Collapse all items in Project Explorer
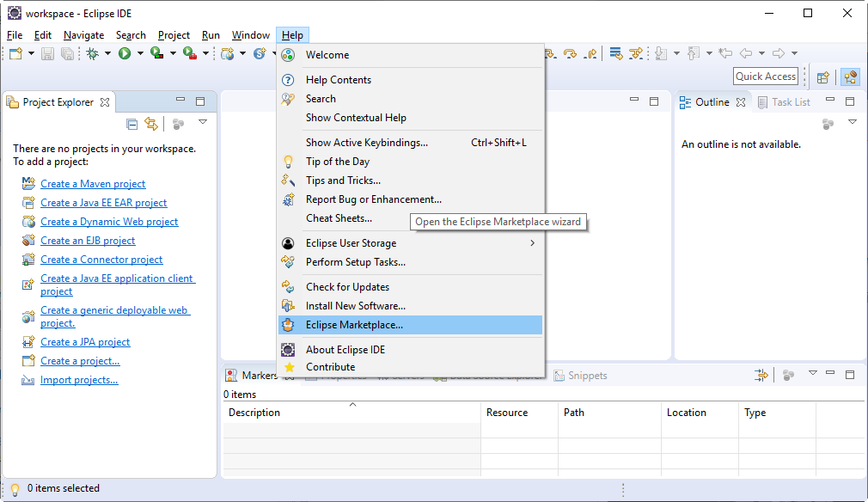This screenshot has width=868, height=502. (x=131, y=124)
